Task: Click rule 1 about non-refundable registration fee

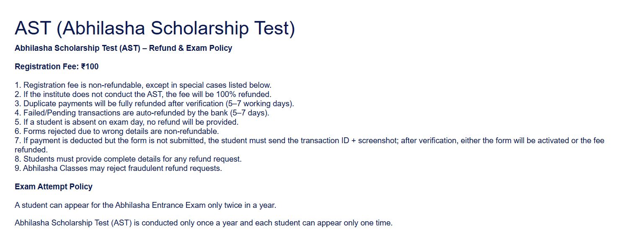Action: [x=143, y=85]
